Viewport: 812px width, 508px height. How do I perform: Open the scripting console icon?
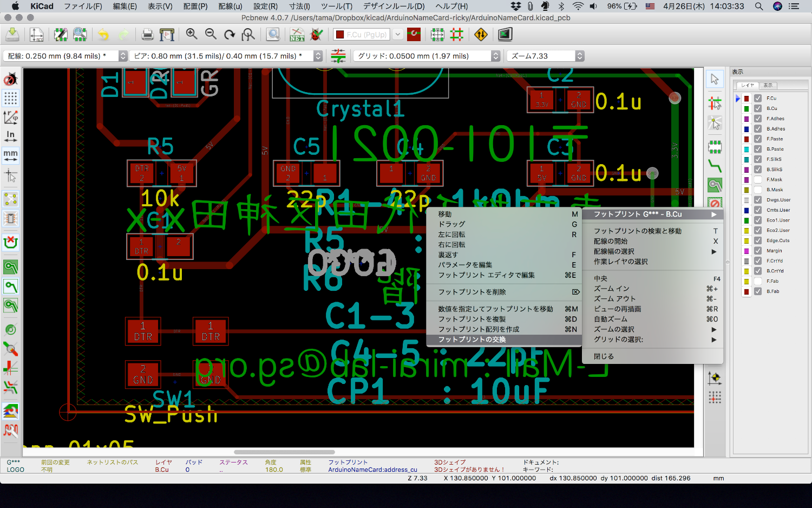point(505,35)
